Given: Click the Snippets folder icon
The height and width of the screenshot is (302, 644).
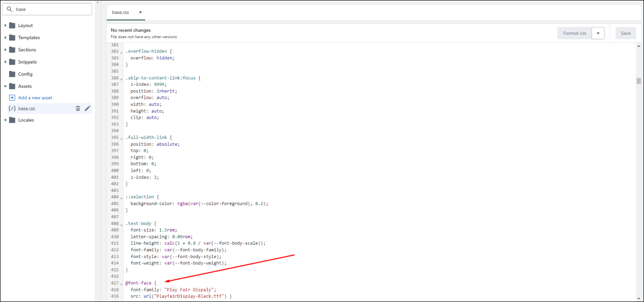Looking at the screenshot, I should pyautogui.click(x=12, y=62).
